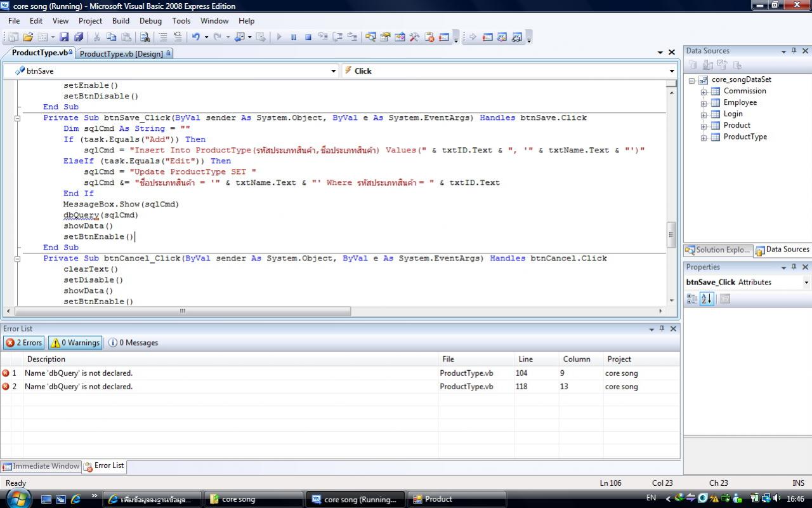Viewport: 812px width, 508px height.
Task: Pause debugging with the Break All icon
Action: coord(294,37)
